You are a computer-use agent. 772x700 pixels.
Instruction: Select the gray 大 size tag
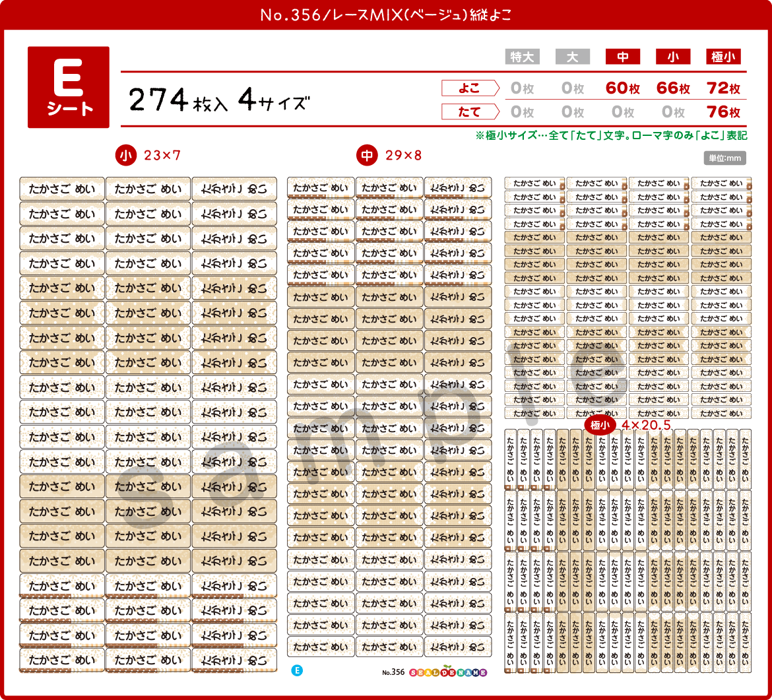pos(573,57)
